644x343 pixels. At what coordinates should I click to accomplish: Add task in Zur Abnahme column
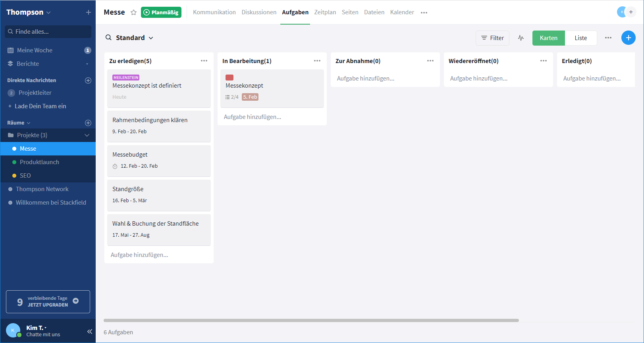click(366, 79)
